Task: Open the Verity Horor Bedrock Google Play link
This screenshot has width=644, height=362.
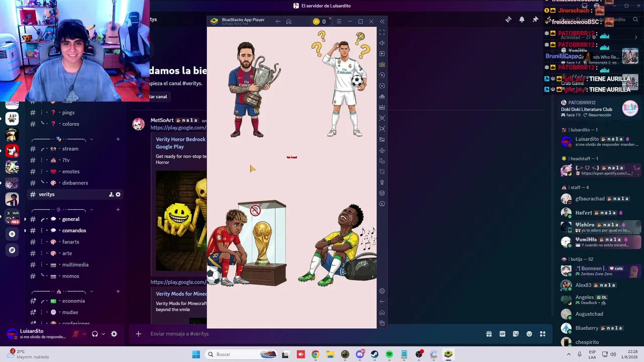Action: click(181, 143)
